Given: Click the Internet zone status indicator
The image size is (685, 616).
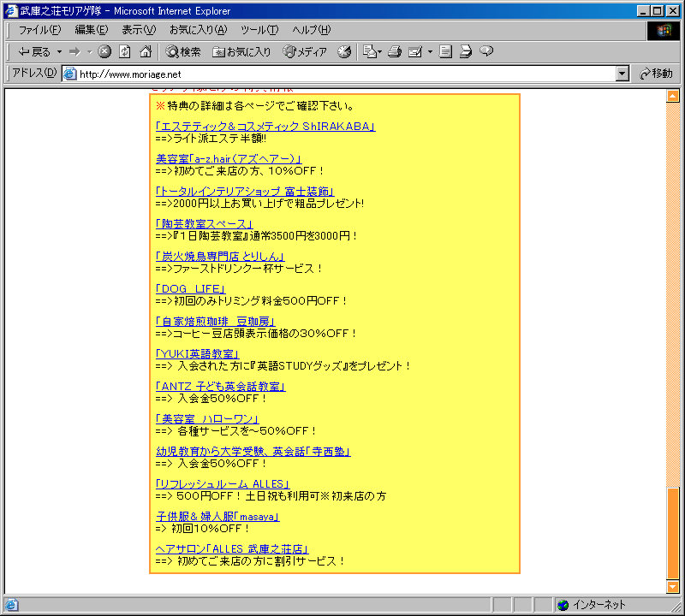Looking at the screenshot, I should [x=592, y=605].
